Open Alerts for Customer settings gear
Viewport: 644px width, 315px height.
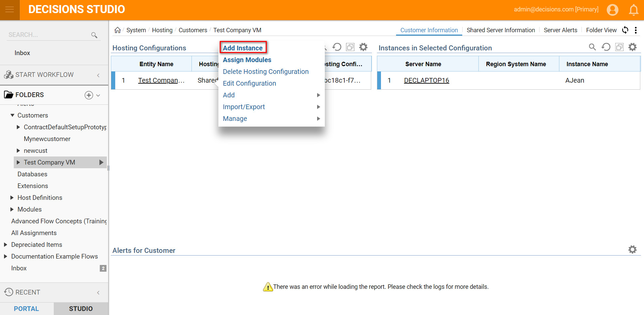click(633, 250)
